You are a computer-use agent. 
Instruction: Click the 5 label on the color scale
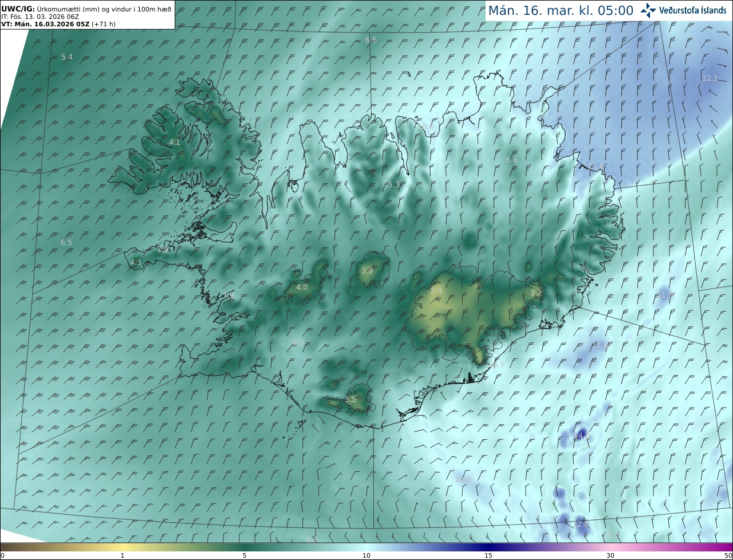pos(245,556)
